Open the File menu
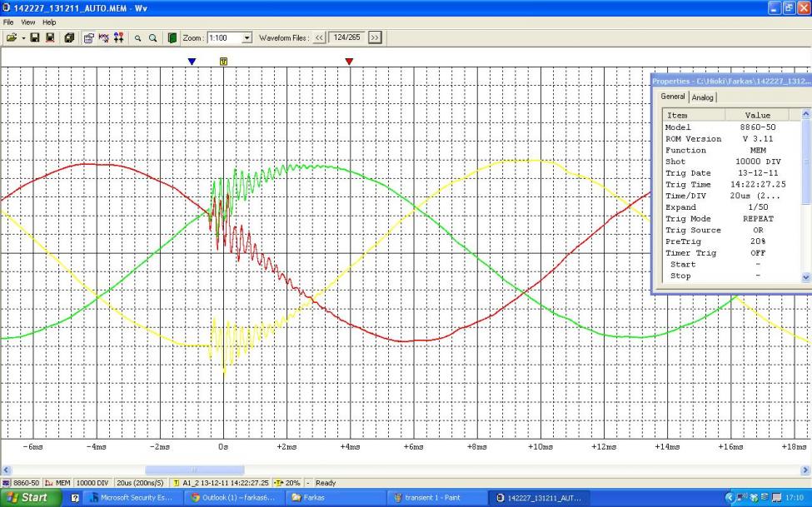812x507 pixels. pos(8,22)
